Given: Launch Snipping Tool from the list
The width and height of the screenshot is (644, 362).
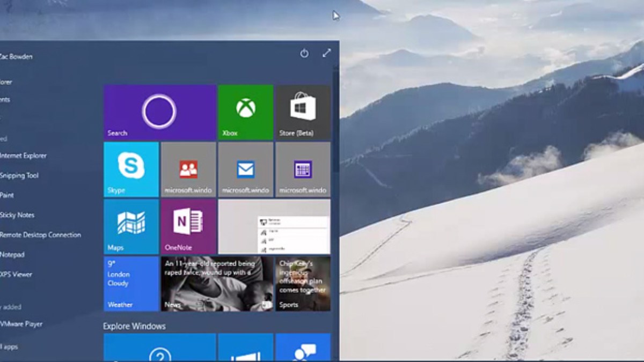Looking at the screenshot, I should (19, 175).
